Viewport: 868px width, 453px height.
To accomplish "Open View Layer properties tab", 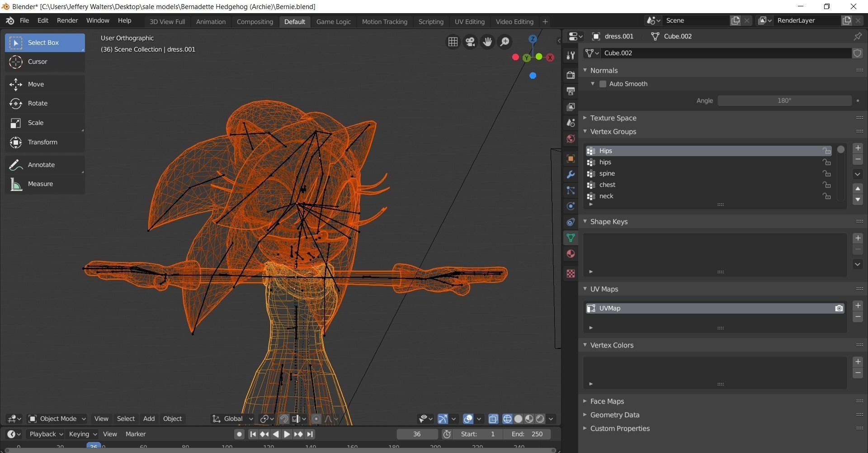I will pyautogui.click(x=571, y=107).
